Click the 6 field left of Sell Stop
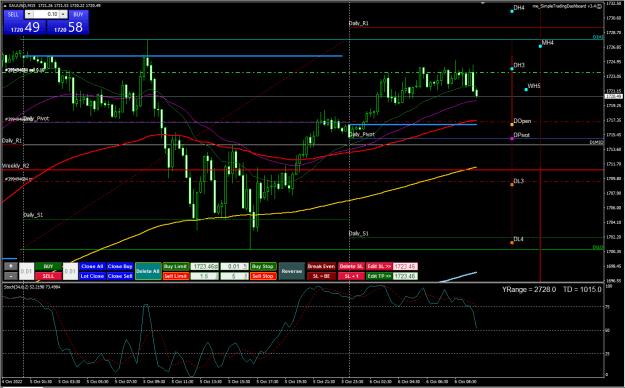 coord(234,276)
